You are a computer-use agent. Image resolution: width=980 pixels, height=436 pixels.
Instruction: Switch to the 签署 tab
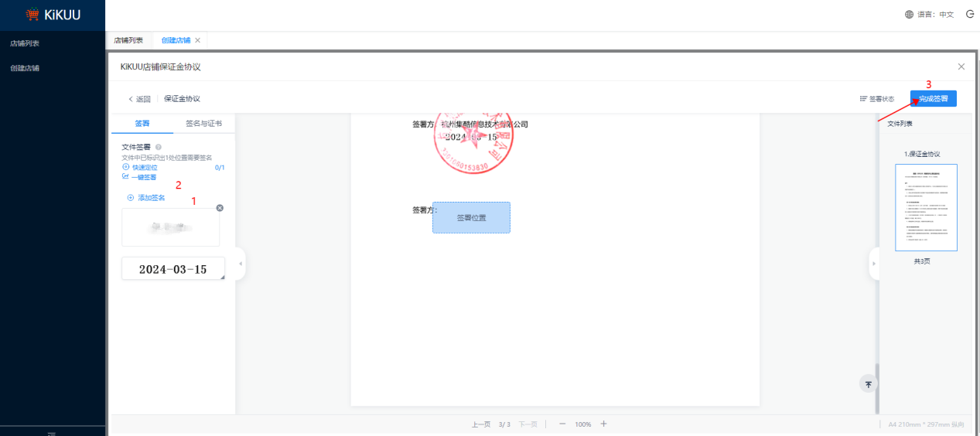[x=142, y=124]
